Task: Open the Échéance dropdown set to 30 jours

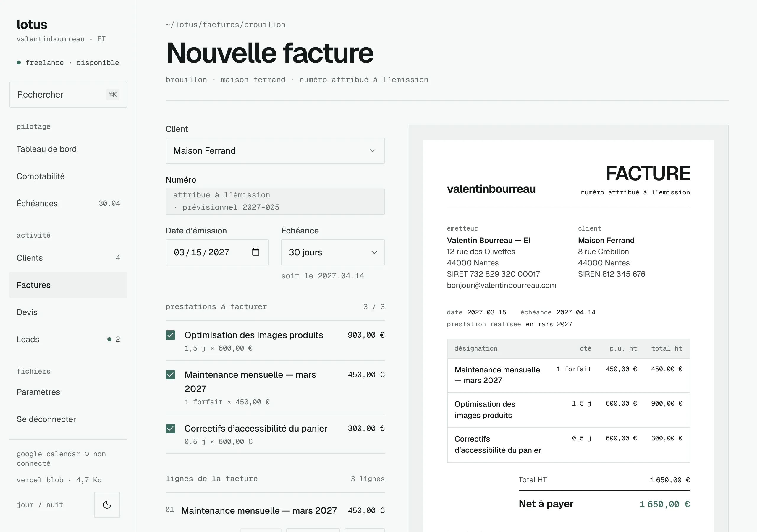Action: click(333, 252)
